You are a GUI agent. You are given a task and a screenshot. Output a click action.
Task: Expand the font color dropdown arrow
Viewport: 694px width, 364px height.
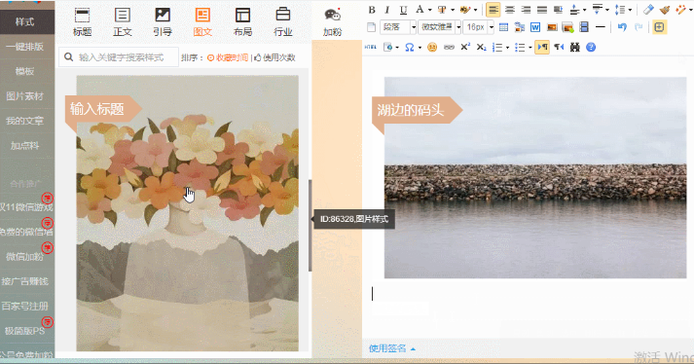(429, 10)
